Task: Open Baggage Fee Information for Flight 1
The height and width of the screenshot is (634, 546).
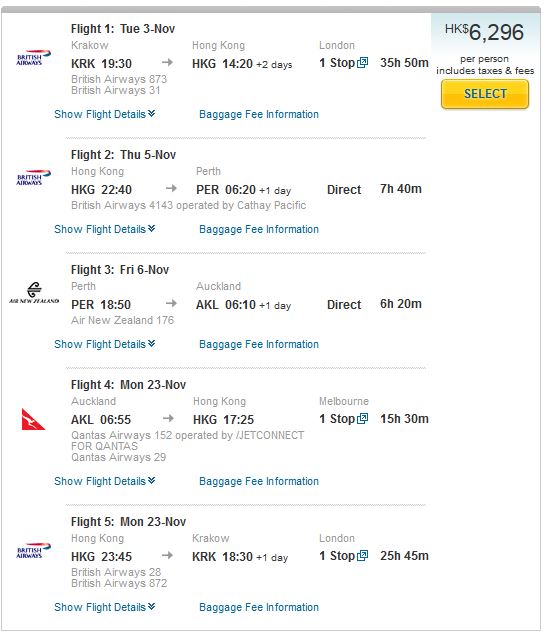Action: pyautogui.click(x=259, y=114)
